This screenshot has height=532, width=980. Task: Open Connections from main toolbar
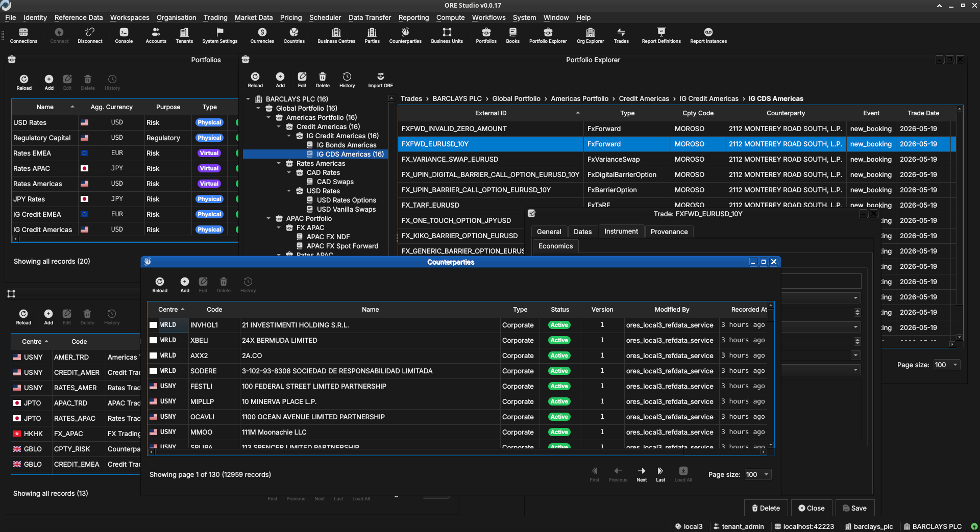[x=23, y=36]
